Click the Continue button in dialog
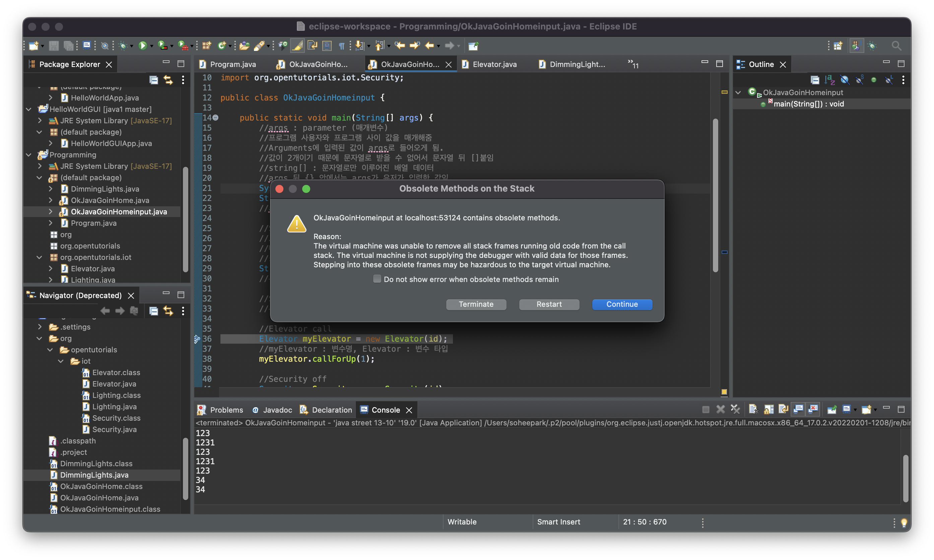934x560 pixels. (x=621, y=304)
